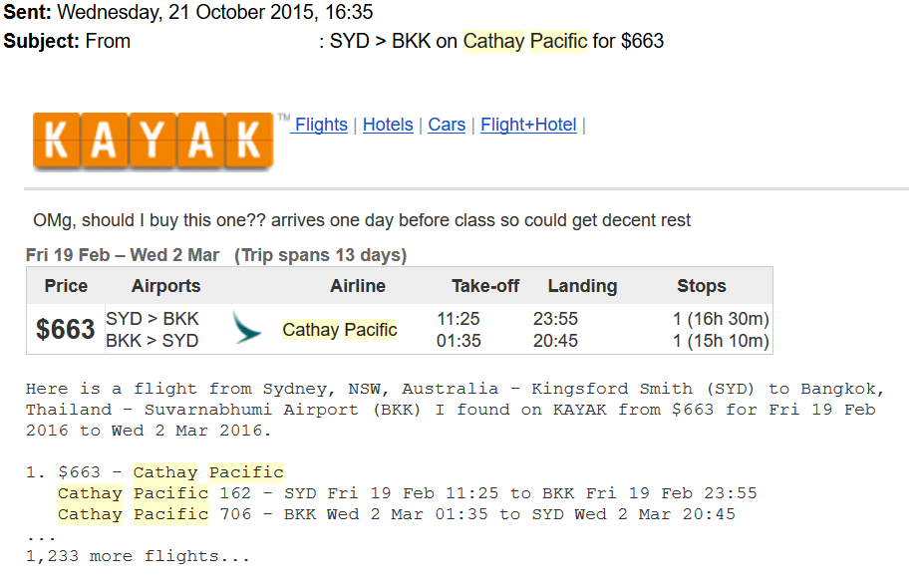Select the Airports column header

point(165,286)
